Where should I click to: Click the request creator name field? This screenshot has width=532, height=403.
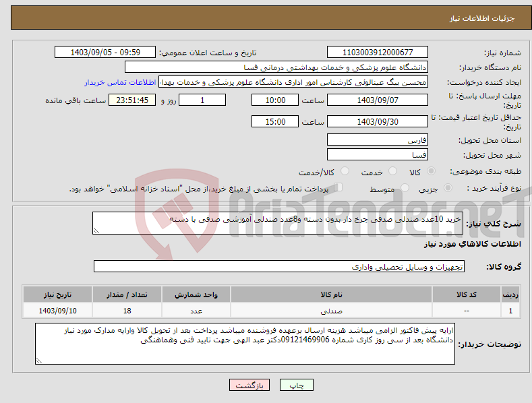293,82
